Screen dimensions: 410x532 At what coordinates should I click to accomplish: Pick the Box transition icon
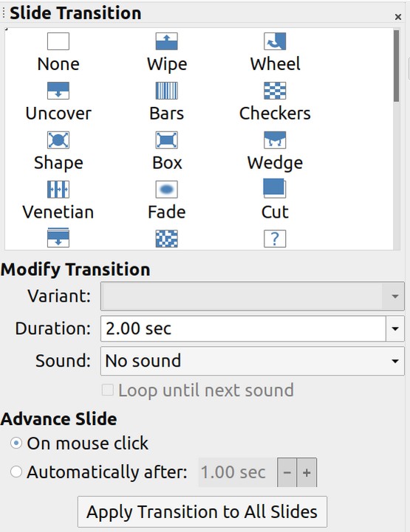[166, 139]
